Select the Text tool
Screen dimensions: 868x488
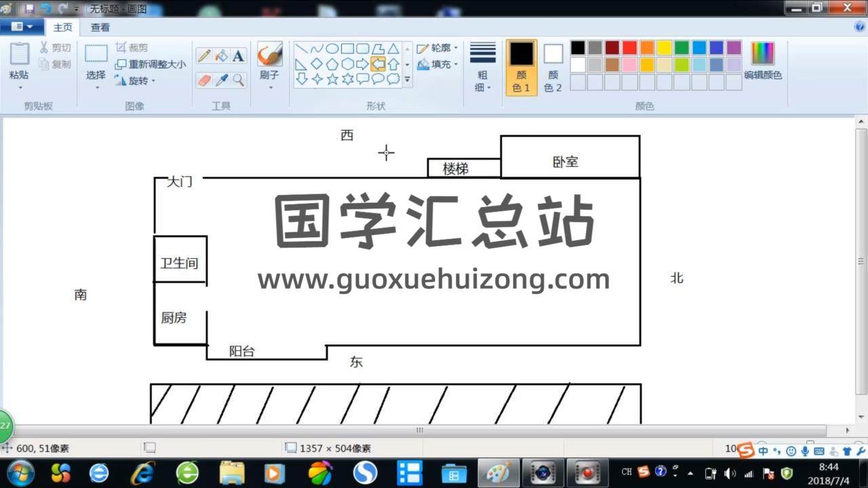pos(238,56)
